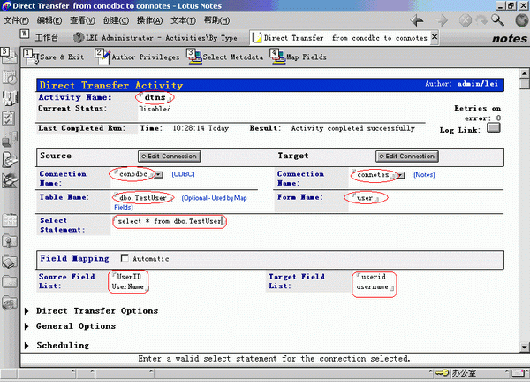Click the author name admin/lei

(477, 83)
